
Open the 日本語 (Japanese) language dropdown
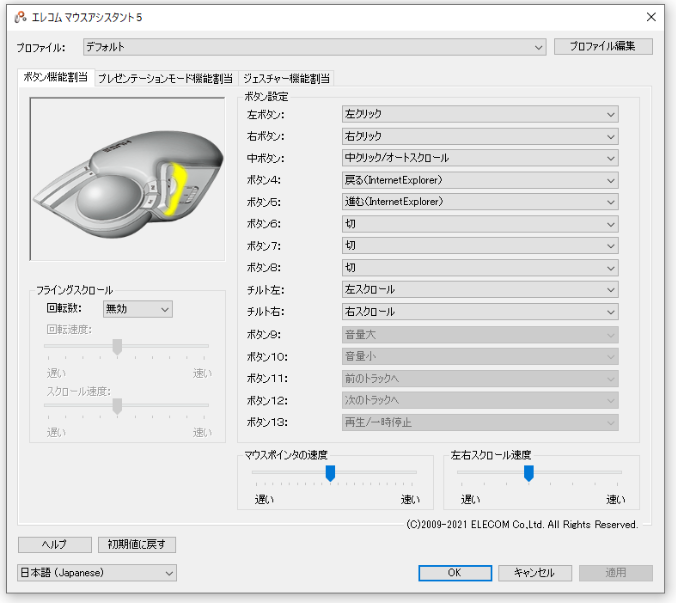tap(97, 573)
